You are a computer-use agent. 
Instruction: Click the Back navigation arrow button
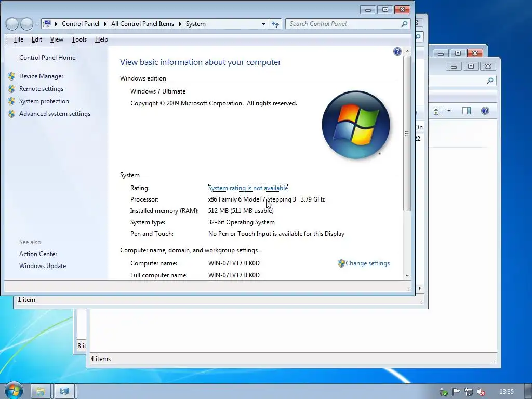12,24
